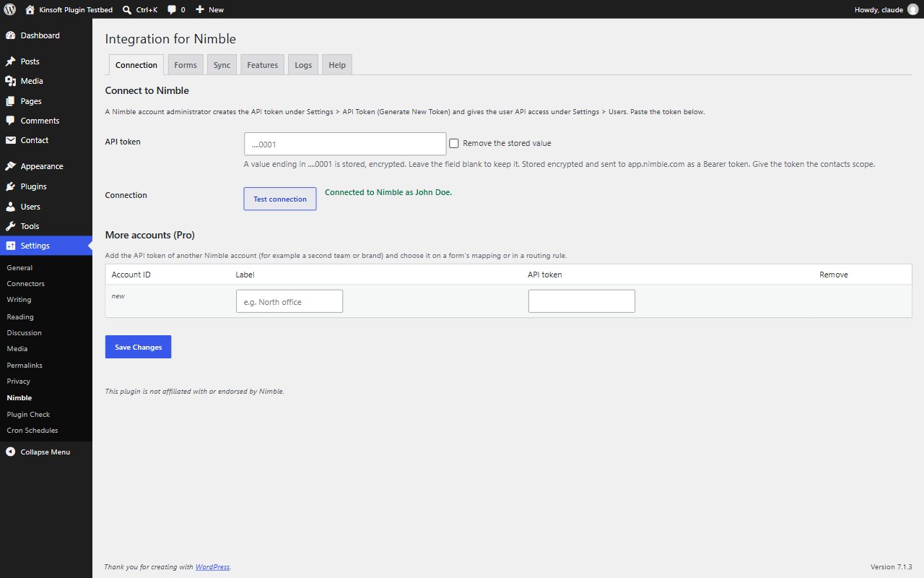This screenshot has height=578, width=924.
Task: Open Pages in the admin menu
Action: [x=46, y=101]
